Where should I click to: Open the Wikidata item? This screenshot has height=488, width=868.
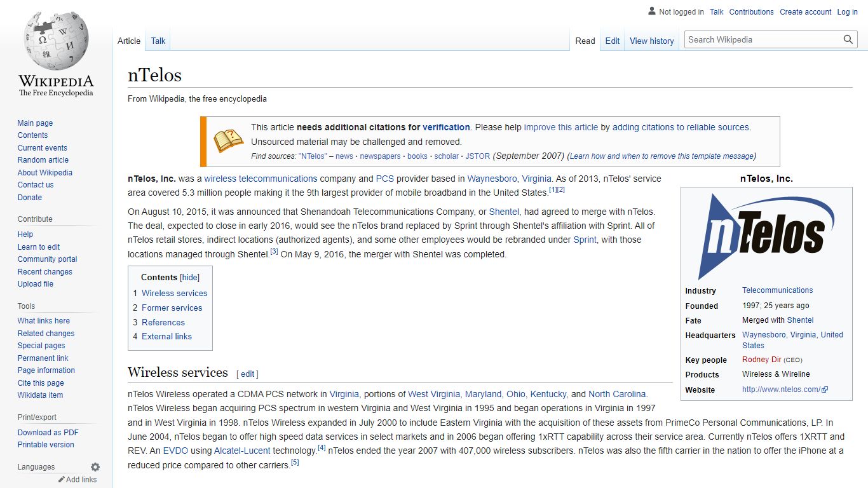(x=40, y=395)
